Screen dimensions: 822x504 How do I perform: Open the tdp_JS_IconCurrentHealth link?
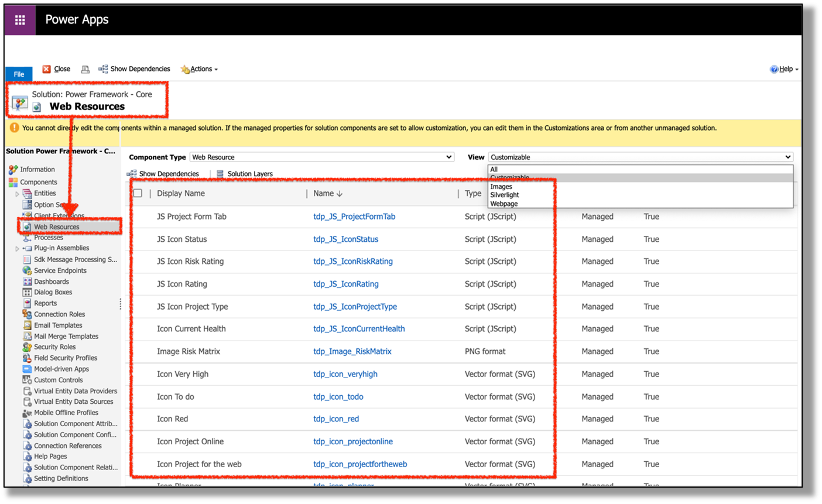(359, 329)
